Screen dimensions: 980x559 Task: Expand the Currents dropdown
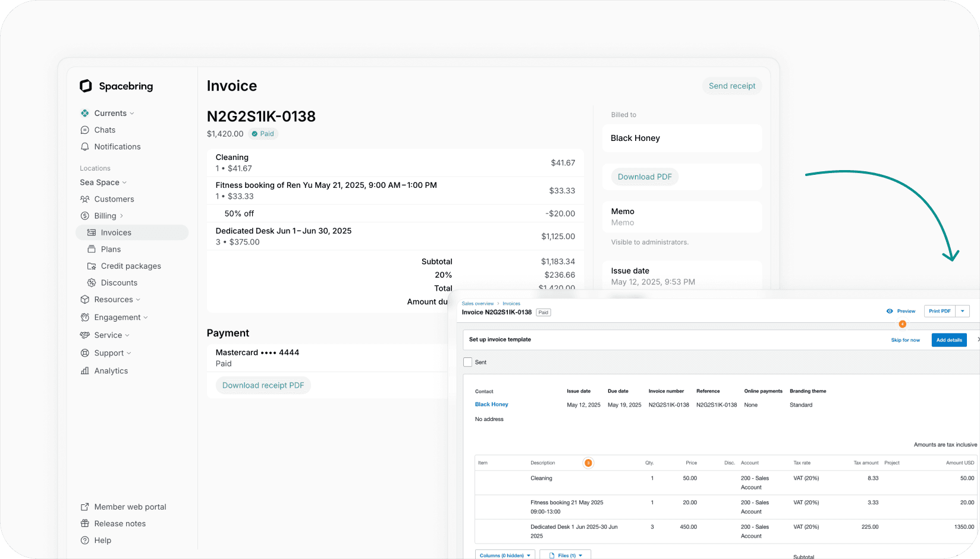click(131, 113)
